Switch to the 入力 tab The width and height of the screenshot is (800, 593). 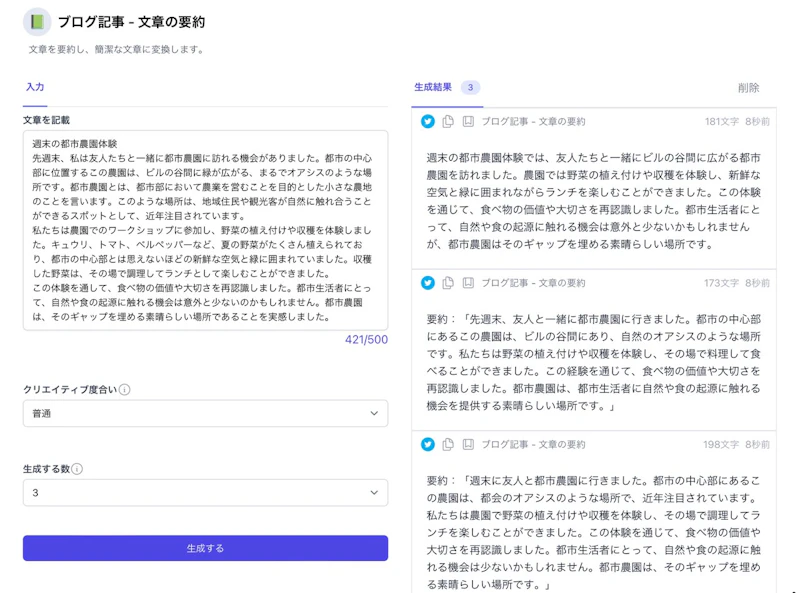tap(35, 88)
